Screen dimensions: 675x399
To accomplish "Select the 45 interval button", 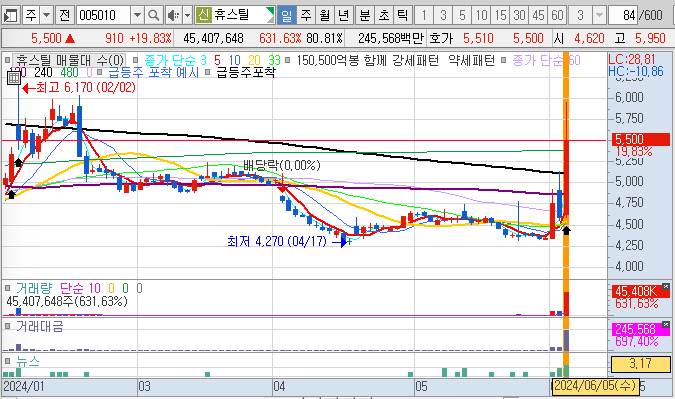I will (538, 15).
